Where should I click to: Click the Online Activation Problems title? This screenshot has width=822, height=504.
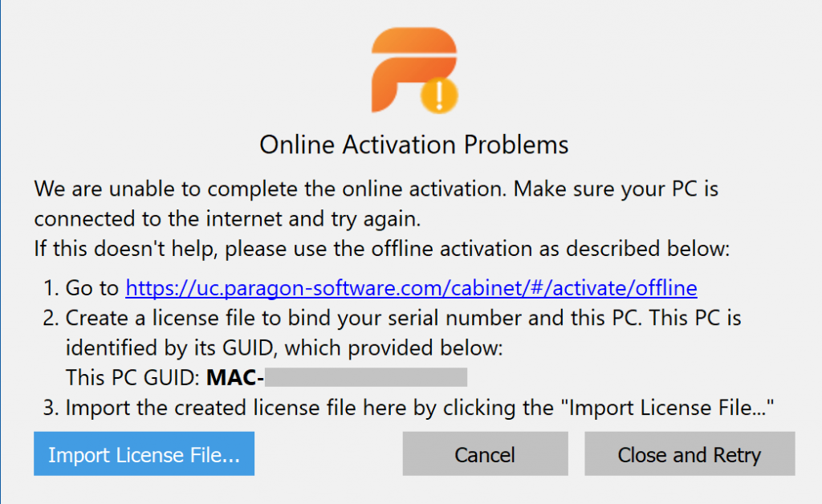point(413,145)
